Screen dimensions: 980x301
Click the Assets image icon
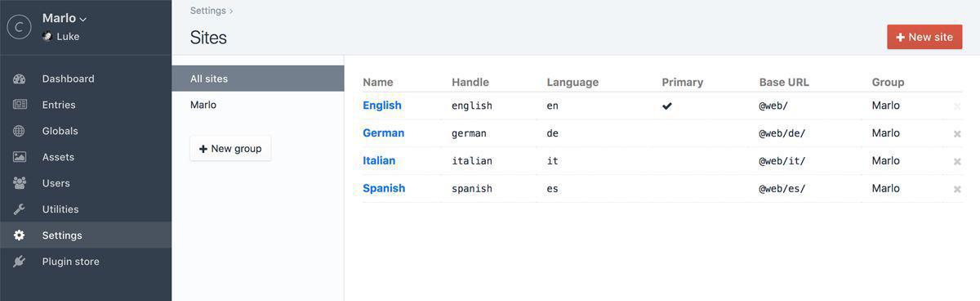(20, 157)
